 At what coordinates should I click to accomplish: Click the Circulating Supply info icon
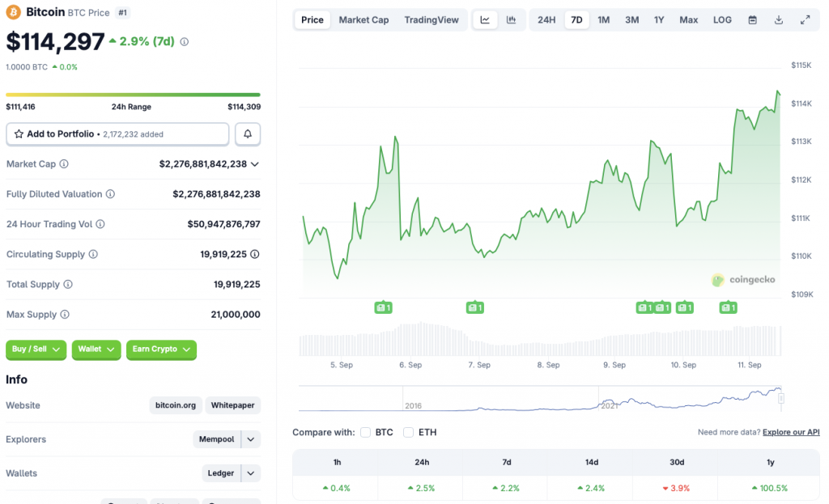click(93, 254)
